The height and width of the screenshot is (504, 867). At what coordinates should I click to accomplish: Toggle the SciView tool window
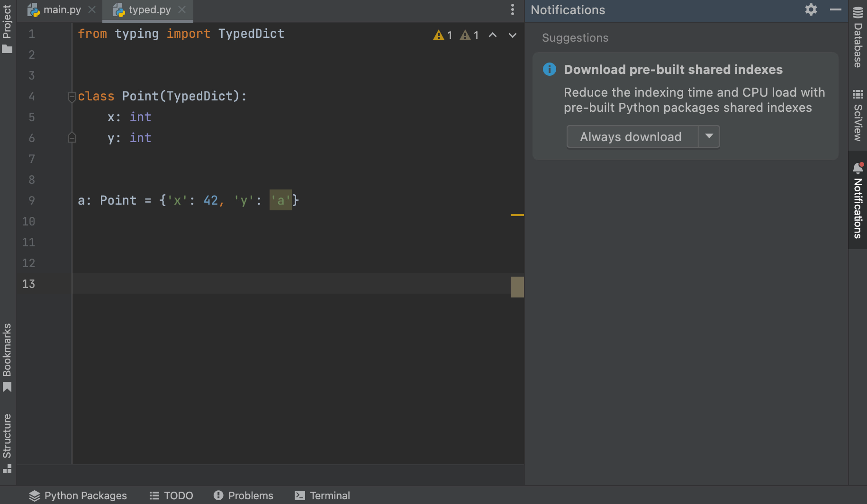pyautogui.click(x=858, y=115)
